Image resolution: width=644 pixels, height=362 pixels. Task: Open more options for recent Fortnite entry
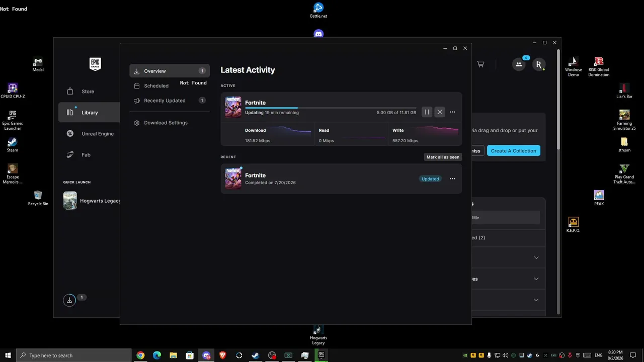(x=452, y=179)
